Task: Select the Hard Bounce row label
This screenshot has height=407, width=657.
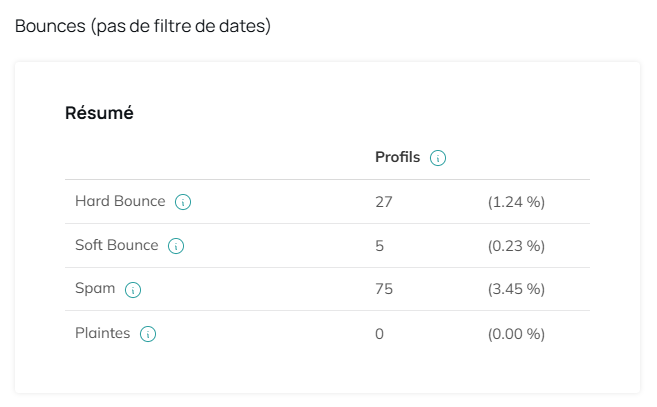Action: coord(120,201)
